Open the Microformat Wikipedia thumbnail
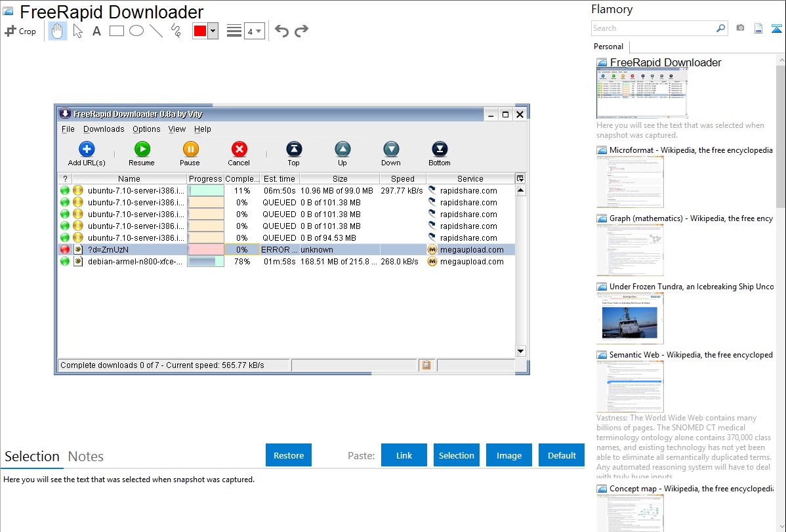 tap(630, 182)
